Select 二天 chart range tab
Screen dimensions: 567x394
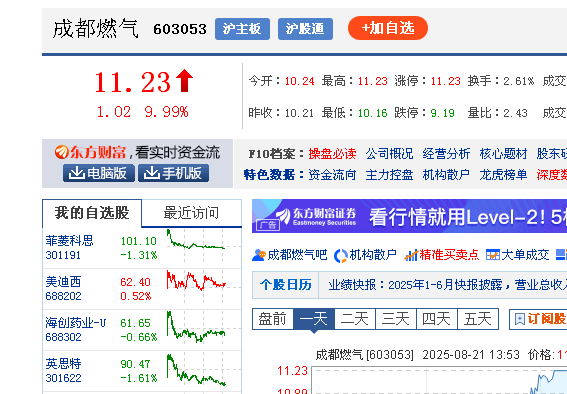[x=355, y=319]
